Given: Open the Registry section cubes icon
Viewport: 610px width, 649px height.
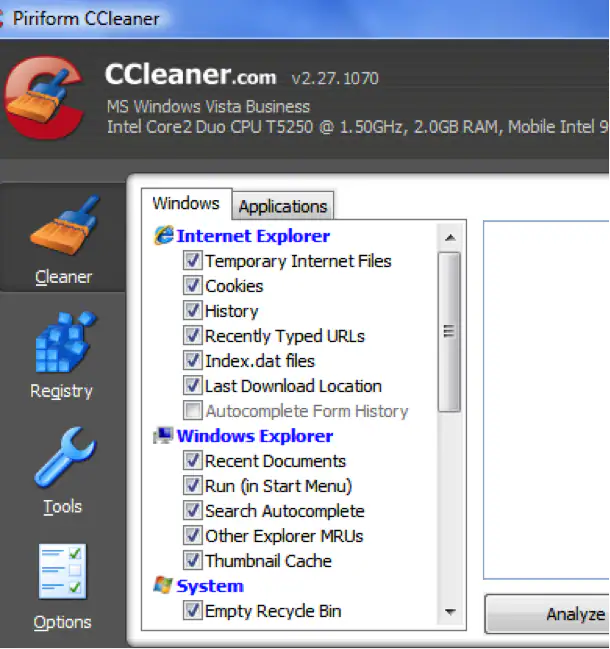Looking at the screenshot, I should tap(65, 342).
